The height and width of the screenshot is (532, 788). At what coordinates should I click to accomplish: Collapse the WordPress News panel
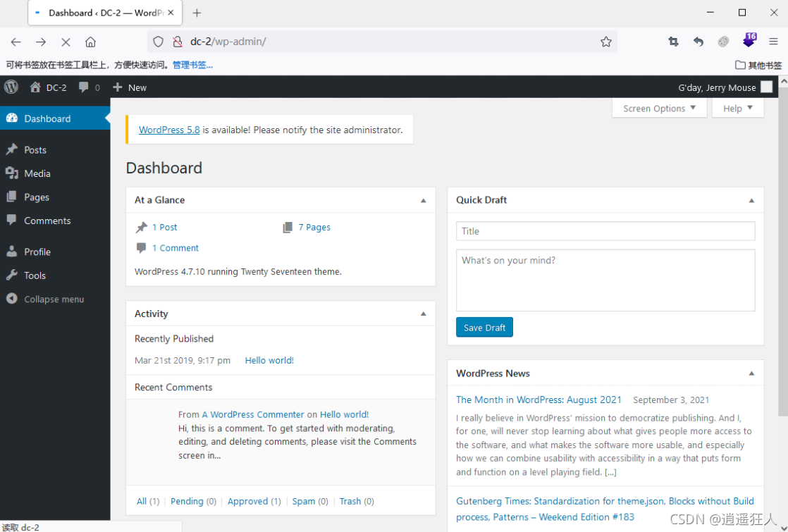751,373
